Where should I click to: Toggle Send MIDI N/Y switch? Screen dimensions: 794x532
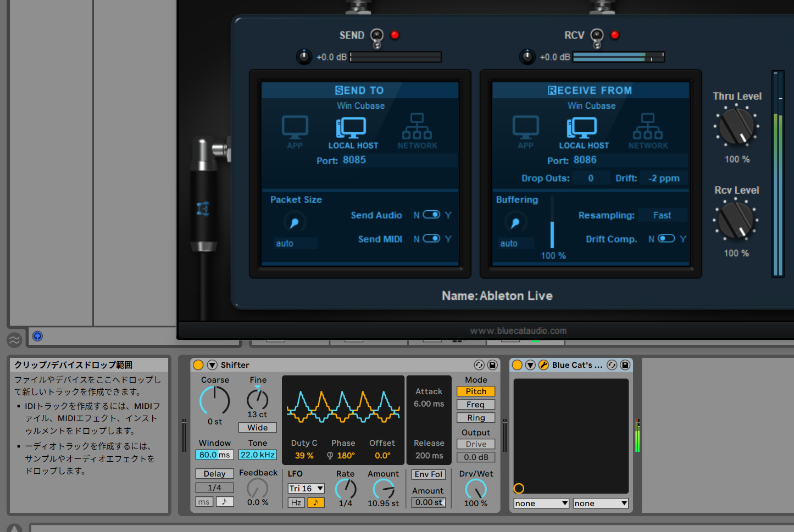tap(431, 238)
